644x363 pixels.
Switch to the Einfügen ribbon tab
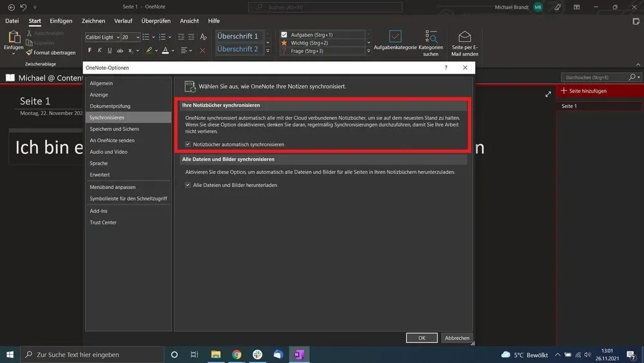(x=61, y=21)
